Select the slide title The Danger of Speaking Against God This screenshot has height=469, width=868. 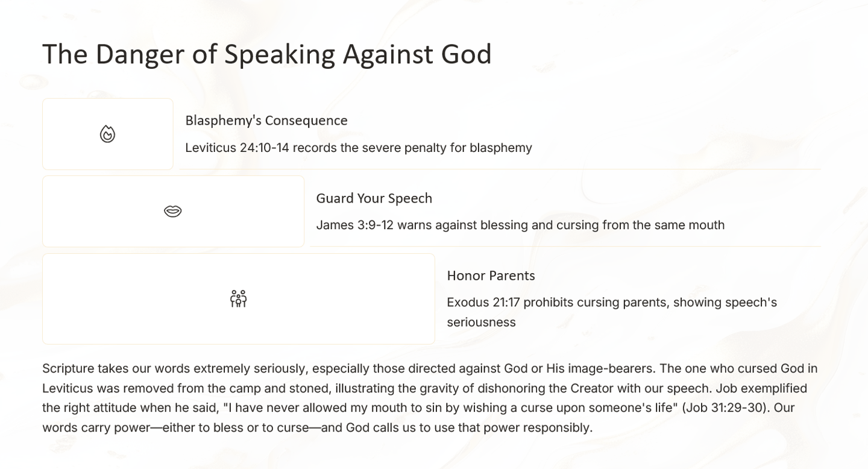tap(267, 54)
